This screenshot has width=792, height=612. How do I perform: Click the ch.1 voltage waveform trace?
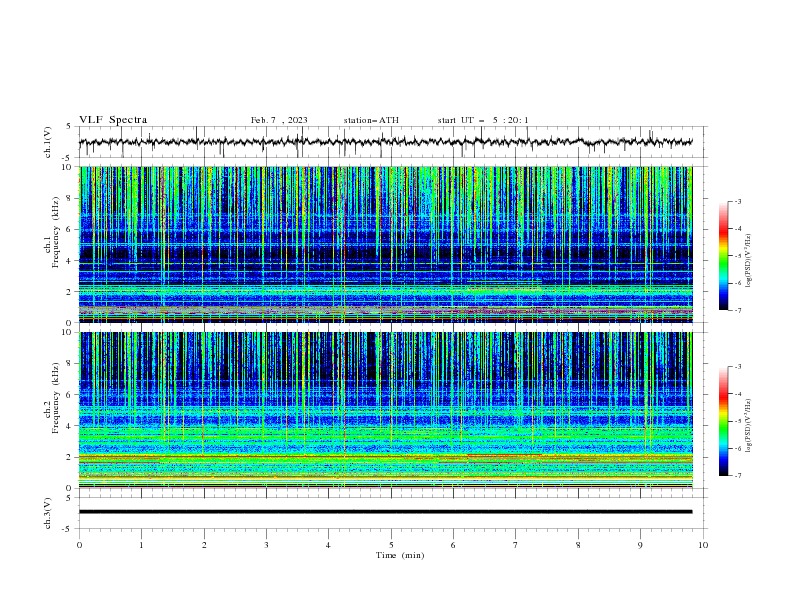pyautogui.click(x=385, y=142)
